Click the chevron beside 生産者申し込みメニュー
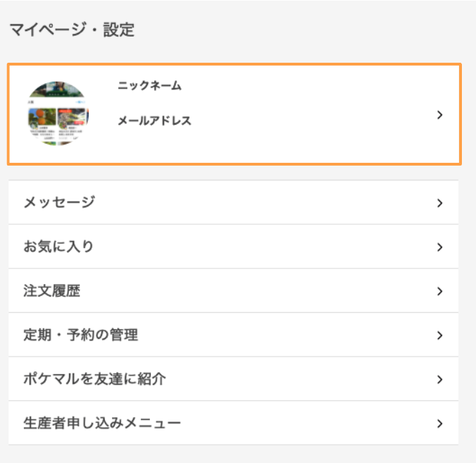This screenshot has height=463, width=476. click(439, 424)
